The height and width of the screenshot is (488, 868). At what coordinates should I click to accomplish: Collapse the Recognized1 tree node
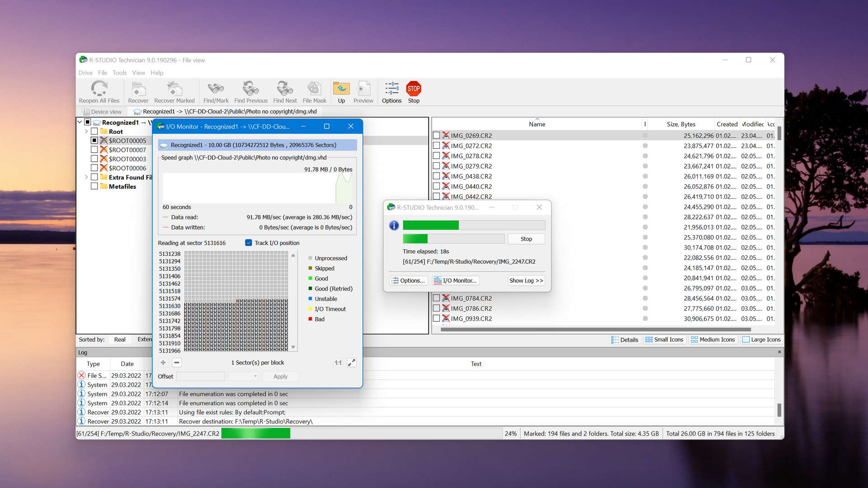80,122
